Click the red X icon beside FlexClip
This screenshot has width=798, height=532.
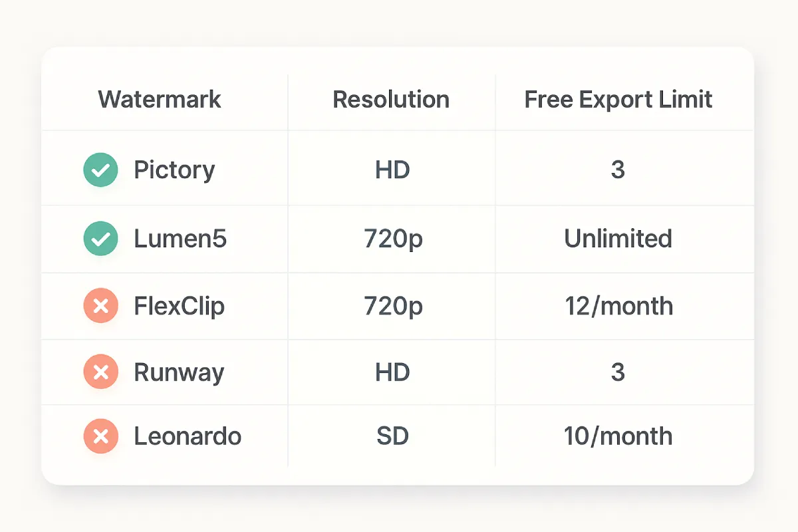tap(100, 307)
